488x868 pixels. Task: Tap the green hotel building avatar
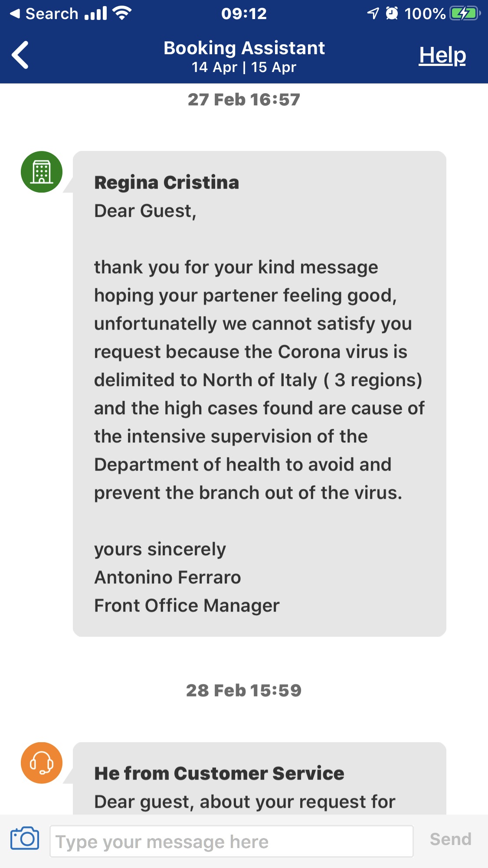(42, 172)
